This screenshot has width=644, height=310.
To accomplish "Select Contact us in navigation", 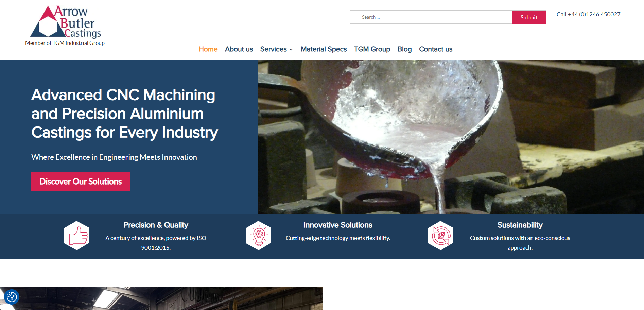I will click(x=435, y=49).
